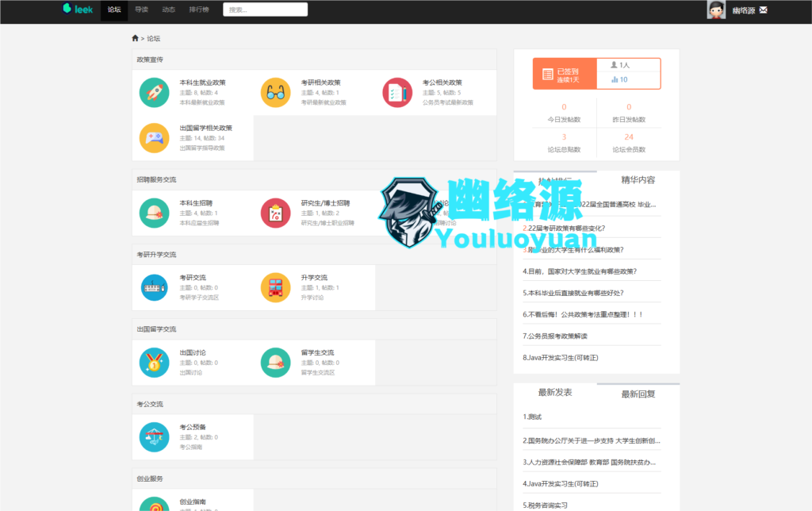Viewport: 812px width, 511px height.
Task: Open the 升学交流 board
Action: [314, 277]
